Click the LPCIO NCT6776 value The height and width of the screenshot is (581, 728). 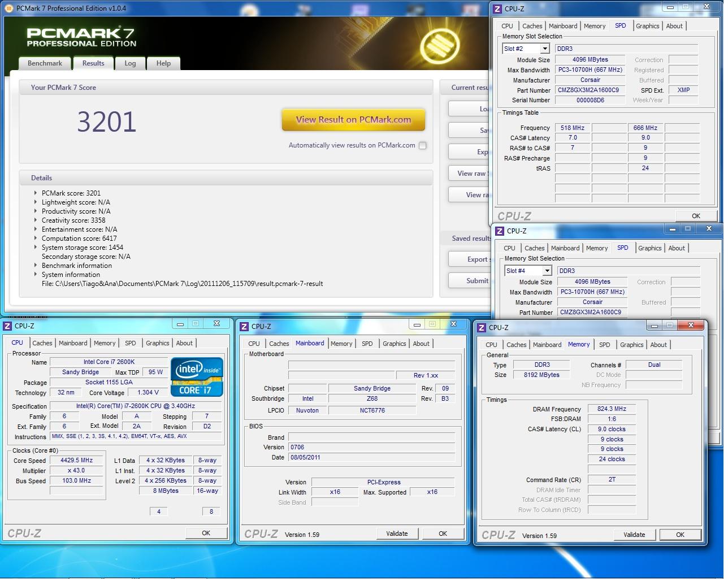pos(372,411)
